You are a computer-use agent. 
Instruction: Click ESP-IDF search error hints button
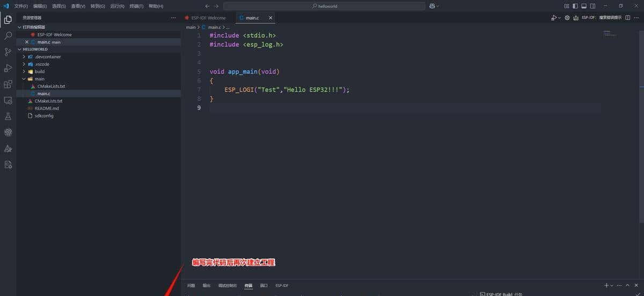click(602, 18)
